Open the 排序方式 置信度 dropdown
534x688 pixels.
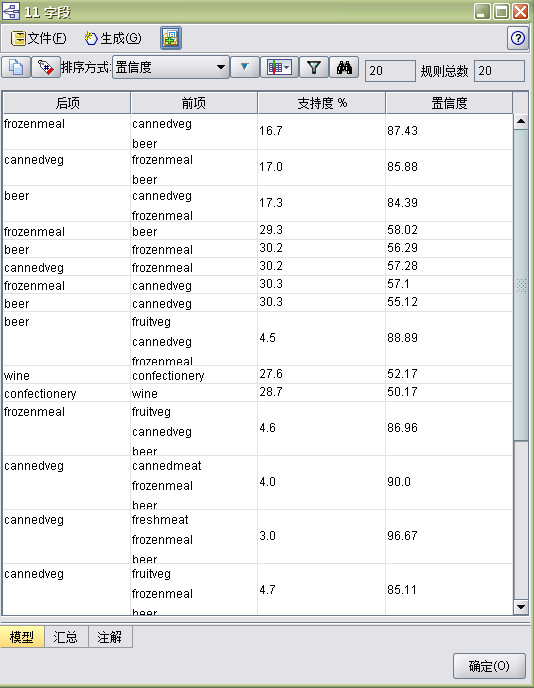tap(171, 67)
